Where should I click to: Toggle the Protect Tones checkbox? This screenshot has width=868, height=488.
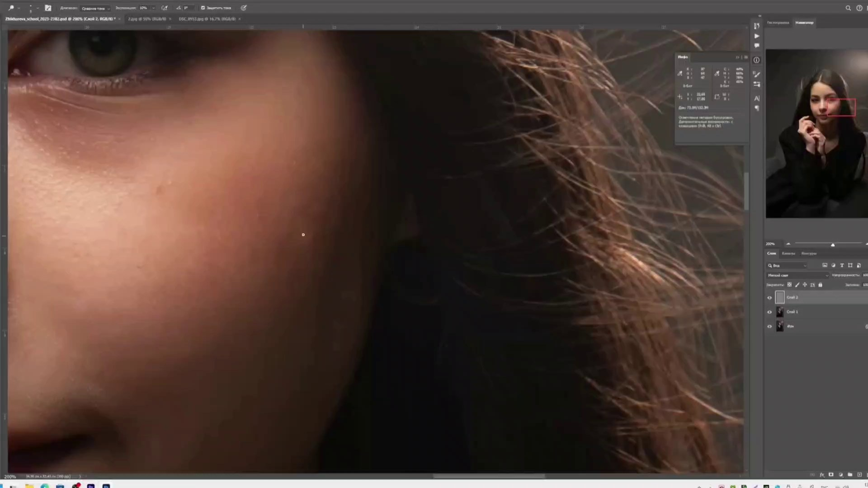(x=203, y=8)
